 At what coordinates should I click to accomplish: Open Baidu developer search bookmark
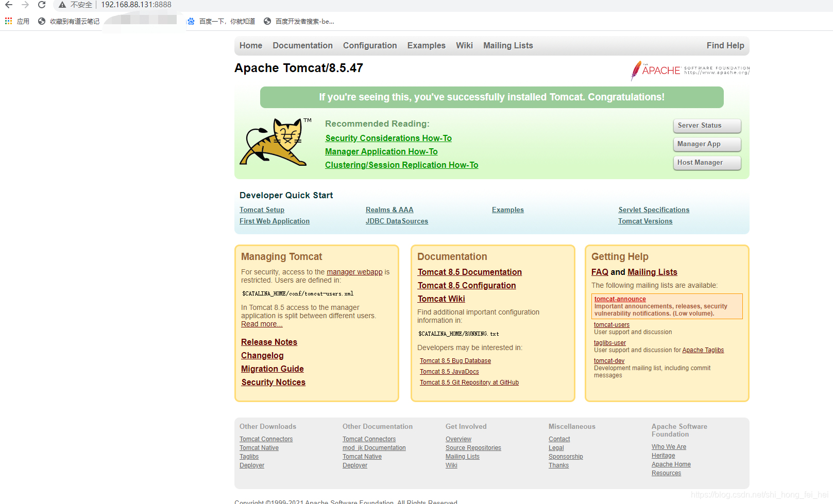click(299, 21)
